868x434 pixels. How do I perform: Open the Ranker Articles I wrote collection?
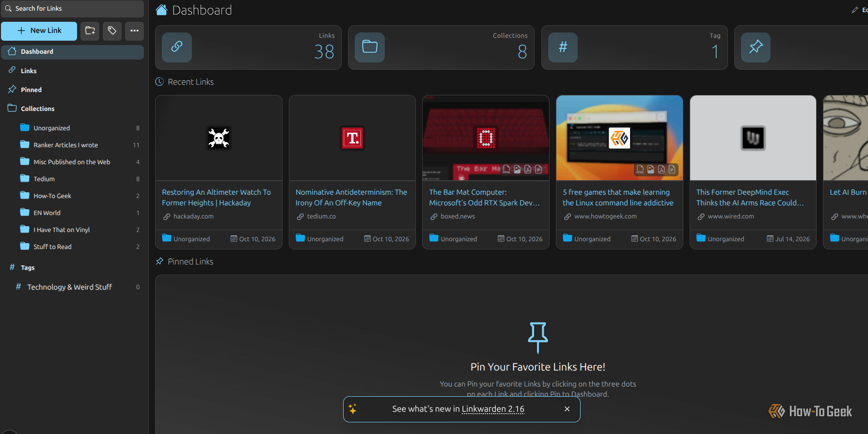pos(79,145)
